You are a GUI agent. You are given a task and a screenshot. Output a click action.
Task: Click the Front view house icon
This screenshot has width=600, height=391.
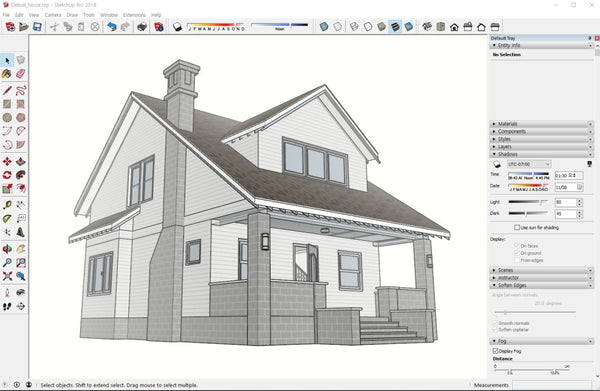click(454, 27)
